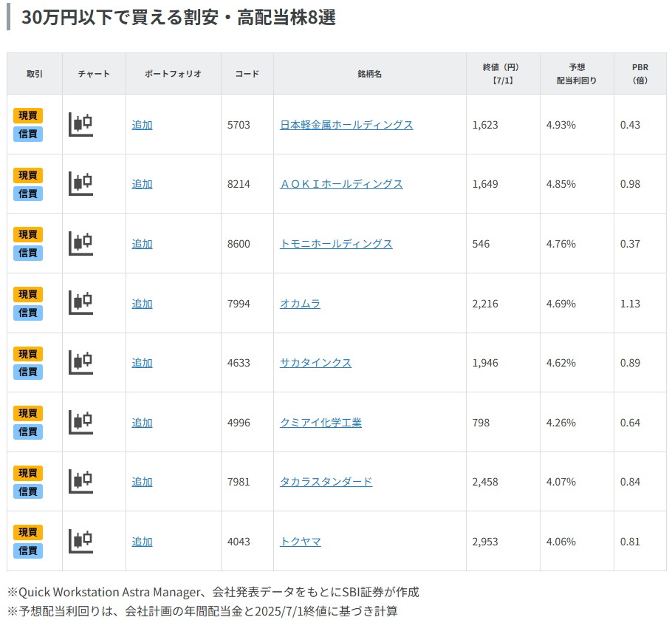Open the オカムラ stock link

[x=300, y=304]
